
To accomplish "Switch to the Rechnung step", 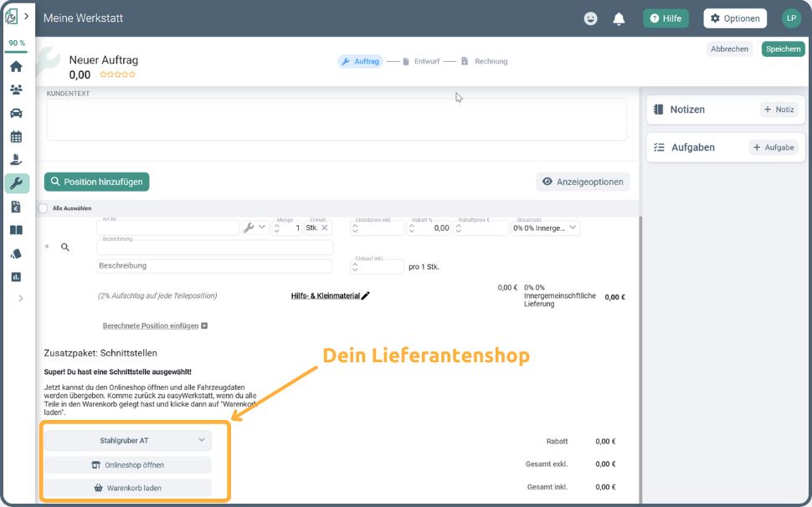I will click(484, 61).
